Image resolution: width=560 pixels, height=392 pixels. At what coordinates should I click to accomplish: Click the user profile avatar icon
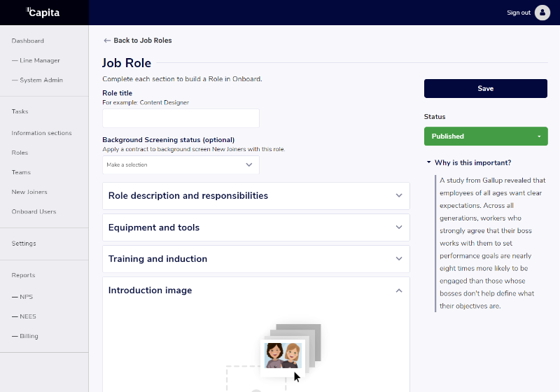click(542, 13)
